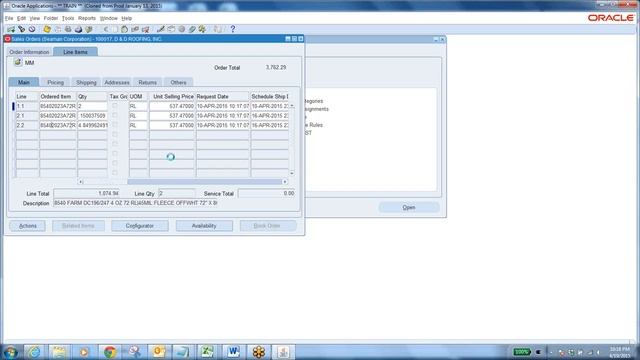This screenshot has height=360, width=640.
Task: Click the horizontal scrollbar's right arrow
Action: (284, 182)
